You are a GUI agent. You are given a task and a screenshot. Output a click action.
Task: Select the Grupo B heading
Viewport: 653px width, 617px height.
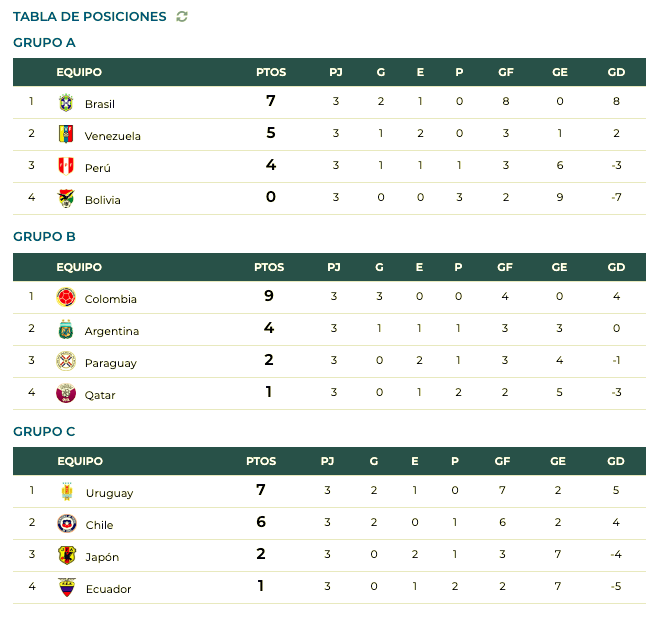pos(44,236)
